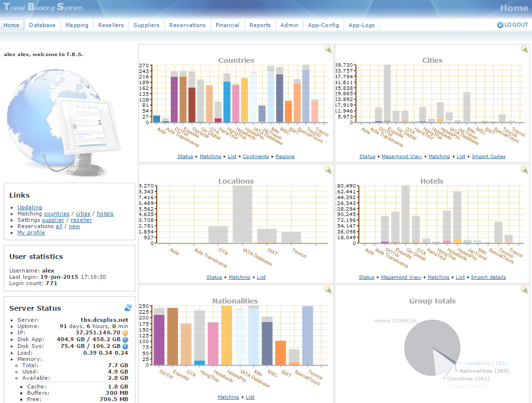532x403 pixels.
Task: Enlarge the Countries chart with its zoom icon
Action: 328,49
